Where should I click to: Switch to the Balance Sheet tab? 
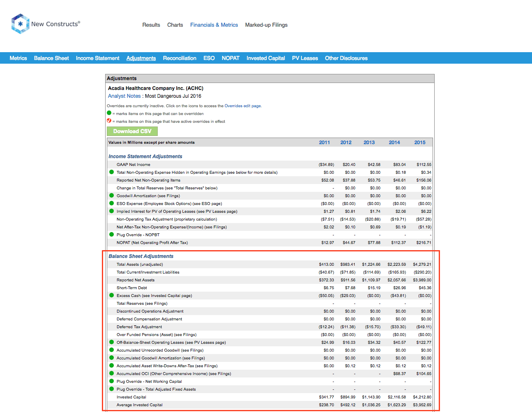51,58
